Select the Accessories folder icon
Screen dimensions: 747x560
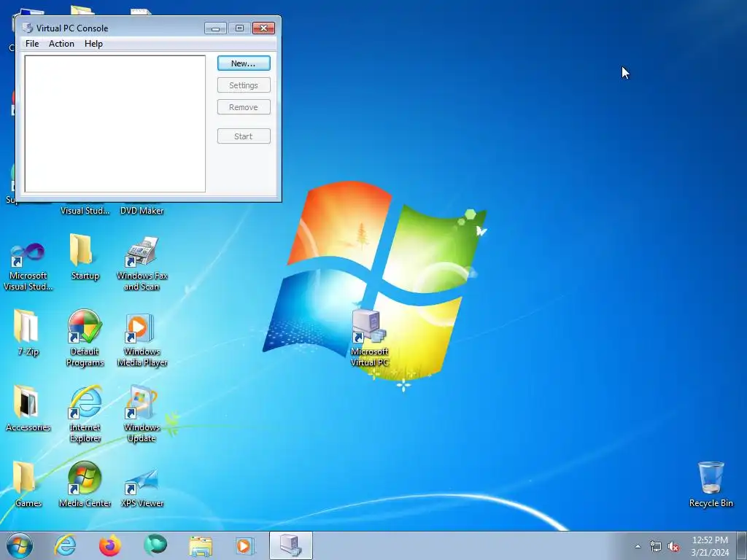[x=28, y=408]
